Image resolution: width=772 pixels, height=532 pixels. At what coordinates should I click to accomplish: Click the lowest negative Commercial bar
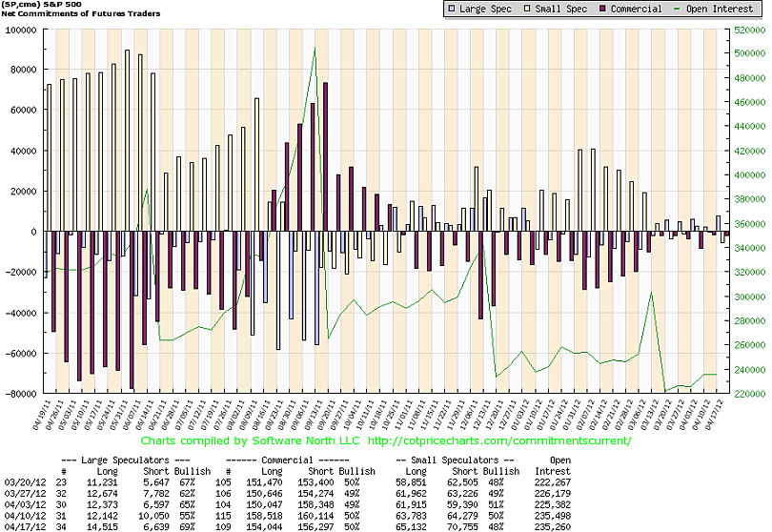click(132, 310)
